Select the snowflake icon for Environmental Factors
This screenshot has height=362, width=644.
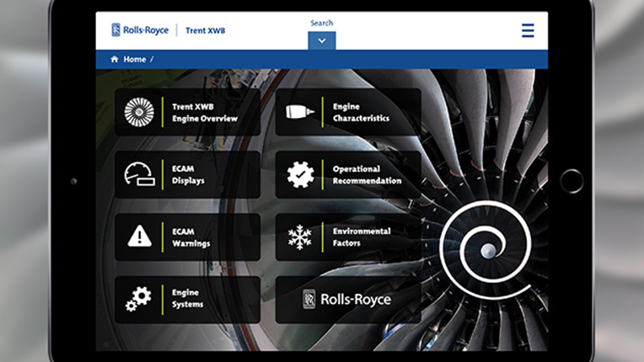coord(300,237)
